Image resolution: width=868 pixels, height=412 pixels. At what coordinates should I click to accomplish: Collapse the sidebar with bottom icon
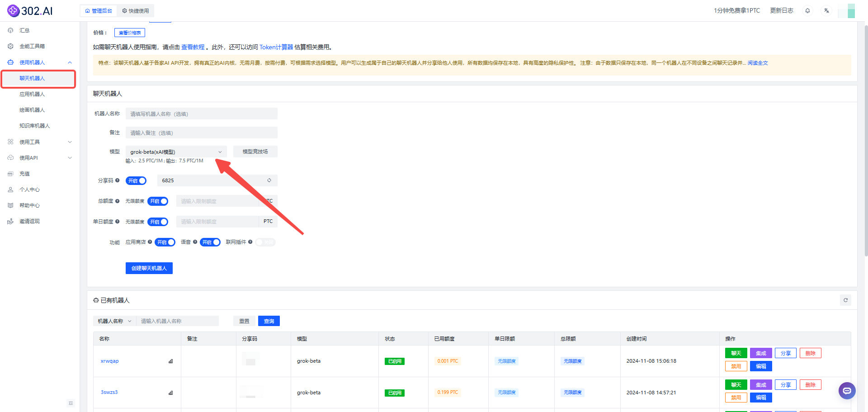(71, 403)
